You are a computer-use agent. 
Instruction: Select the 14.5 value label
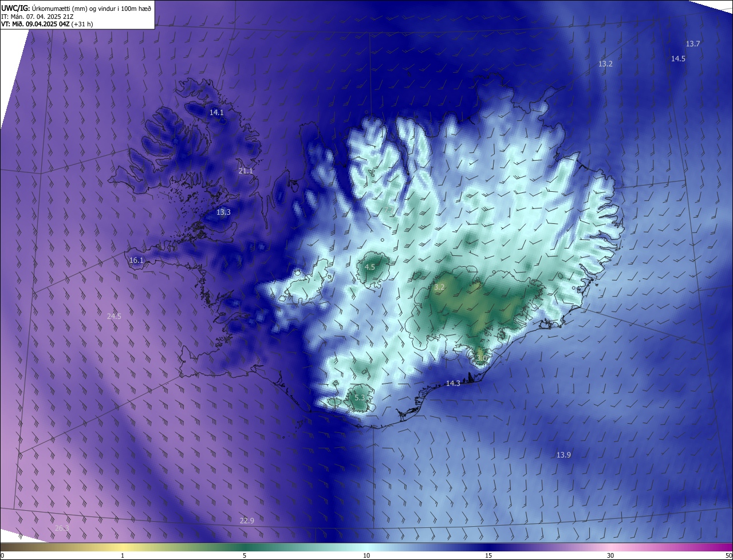678,59
